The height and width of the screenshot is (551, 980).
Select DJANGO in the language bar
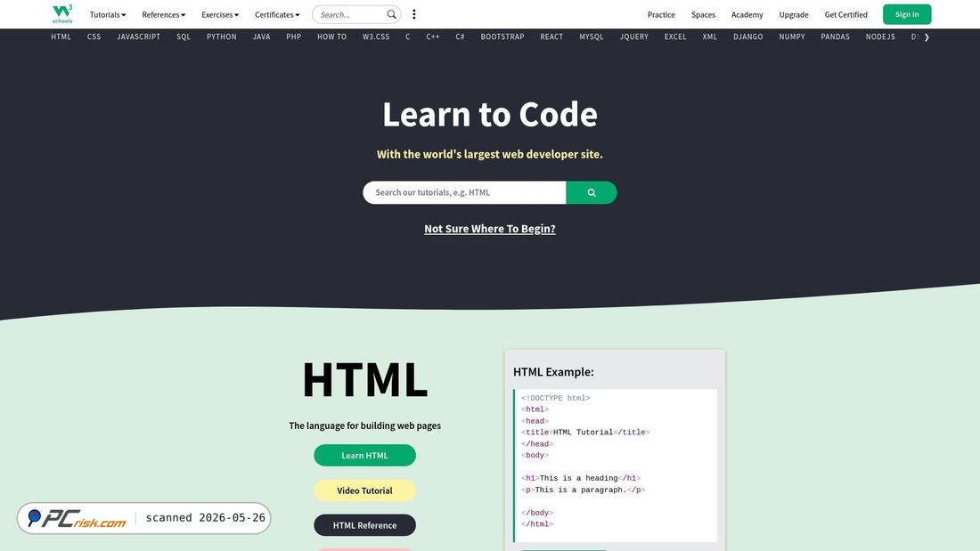748,36
